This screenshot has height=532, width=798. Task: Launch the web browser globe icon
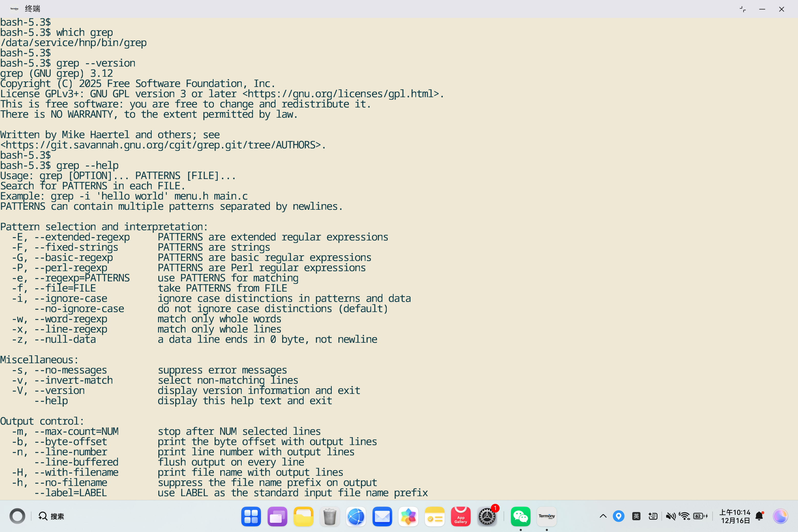click(x=356, y=516)
